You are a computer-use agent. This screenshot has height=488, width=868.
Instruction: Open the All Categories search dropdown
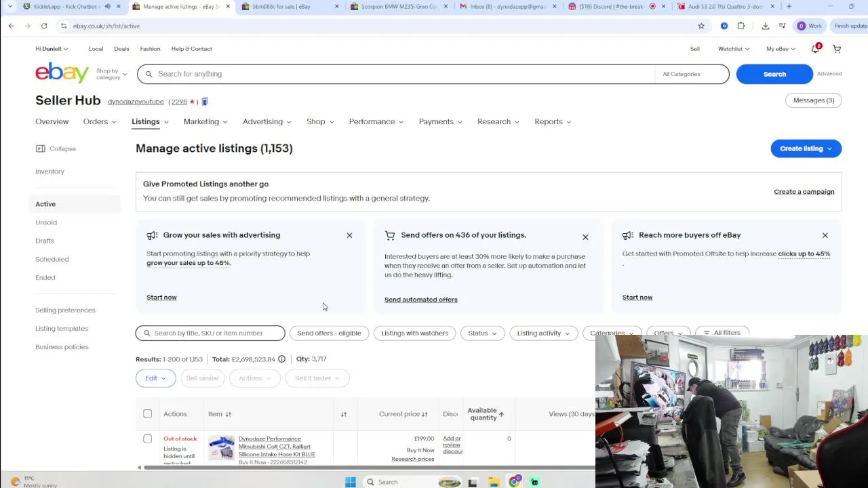pyautogui.click(x=691, y=74)
